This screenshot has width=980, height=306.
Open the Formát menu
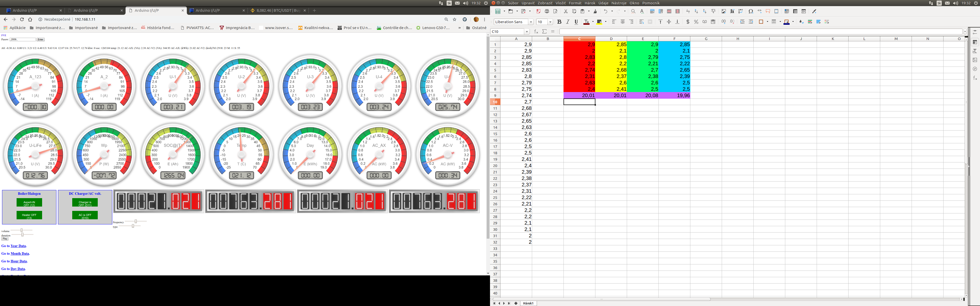point(575,3)
